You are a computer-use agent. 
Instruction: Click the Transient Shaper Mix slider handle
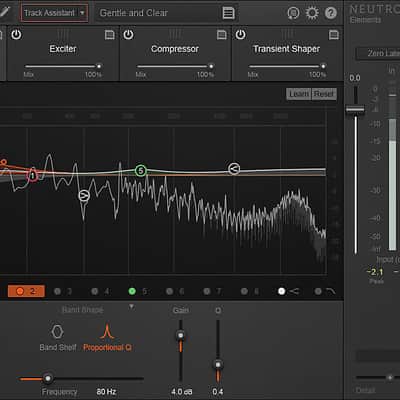tap(323, 66)
